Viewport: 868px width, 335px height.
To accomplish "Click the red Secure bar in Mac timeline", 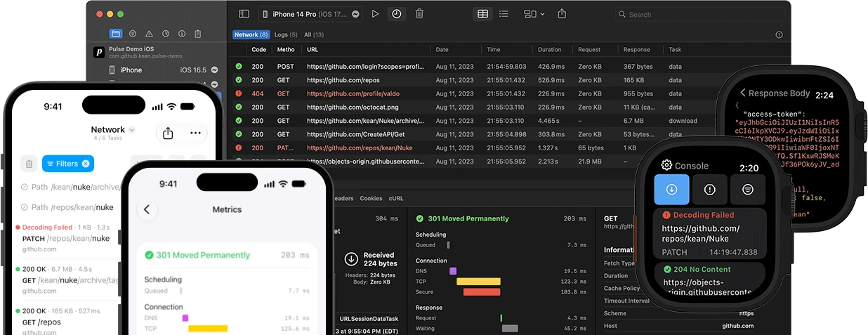I will pyautogui.click(x=482, y=291).
